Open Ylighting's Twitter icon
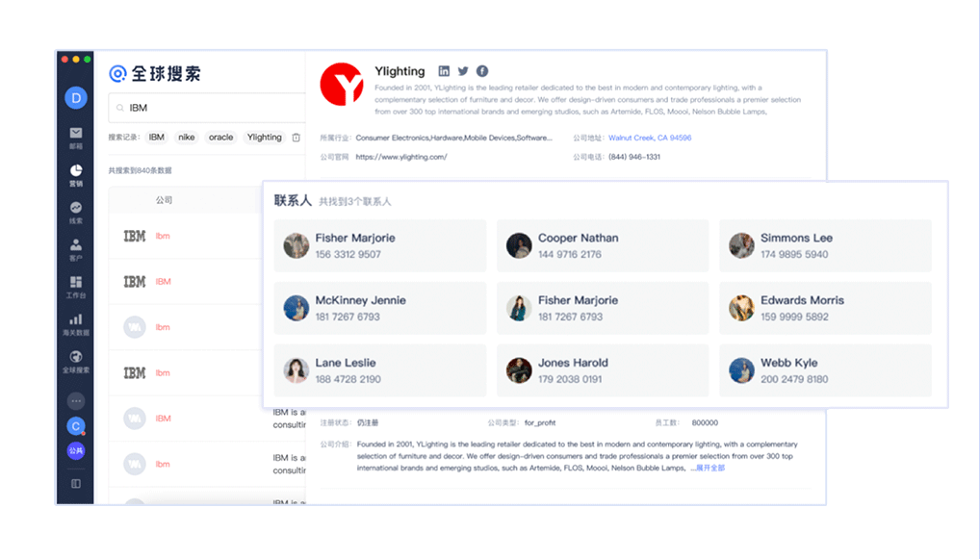The width and height of the screenshot is (980, 559). (x=463, y=71)
